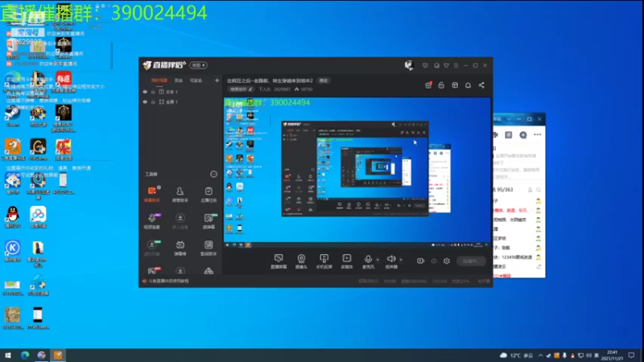The image size is (644, 362).
Task: Open the 读弹幕 tool
Action: [x=208, y=221]
